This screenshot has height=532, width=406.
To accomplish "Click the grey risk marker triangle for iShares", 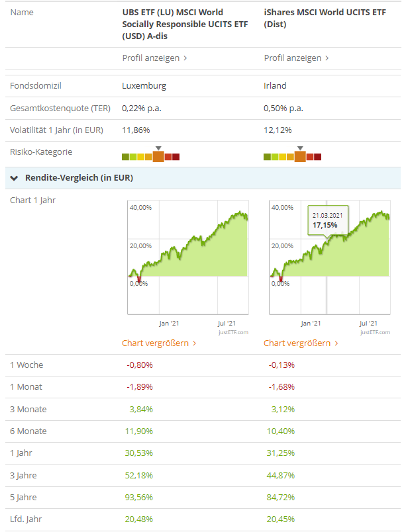I will (300, 148).
